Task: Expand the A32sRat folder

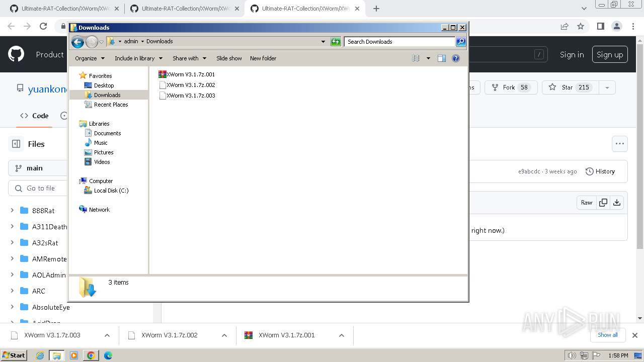Action: coord(12,243)
